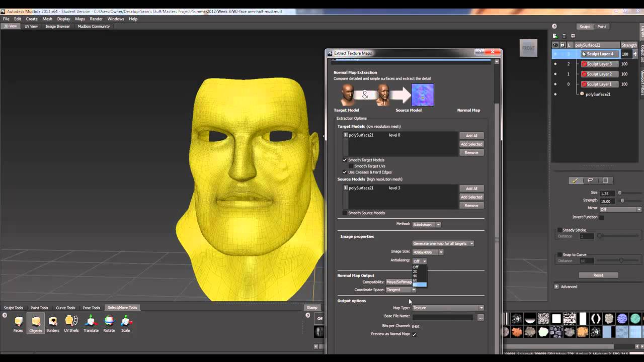Image resolution: width=644 pixels, height=362 pixels.
Task: Click the new layer icon in Layers panel
Action: coord(555,36)
